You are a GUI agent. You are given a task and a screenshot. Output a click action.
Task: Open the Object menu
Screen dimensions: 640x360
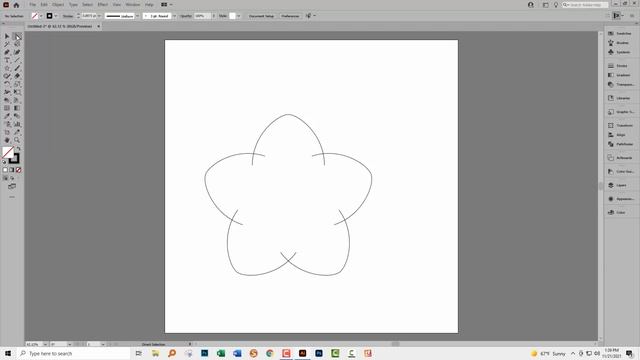(x=58, y=4)
